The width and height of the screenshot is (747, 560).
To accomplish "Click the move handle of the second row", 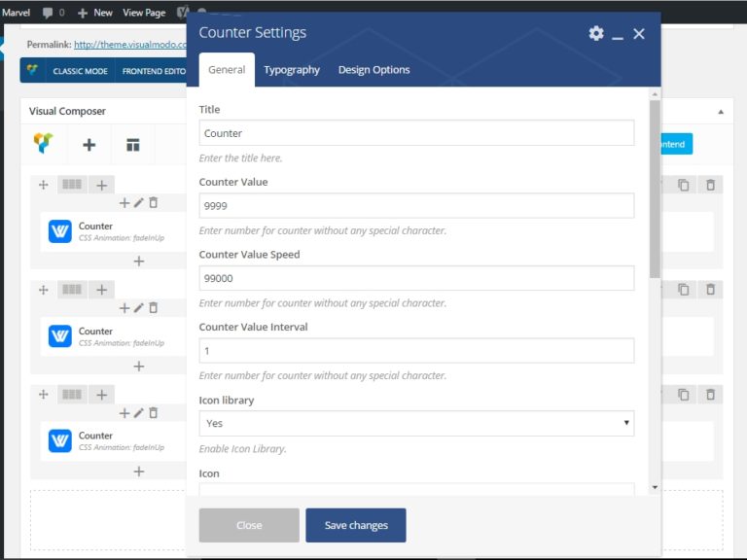I will [44, 290].
